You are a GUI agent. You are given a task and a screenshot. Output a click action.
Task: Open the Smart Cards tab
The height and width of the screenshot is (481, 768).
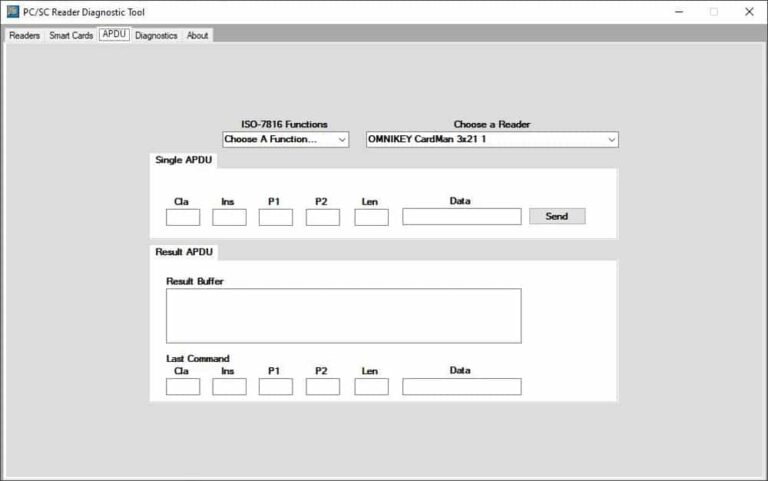click(71, 35)
